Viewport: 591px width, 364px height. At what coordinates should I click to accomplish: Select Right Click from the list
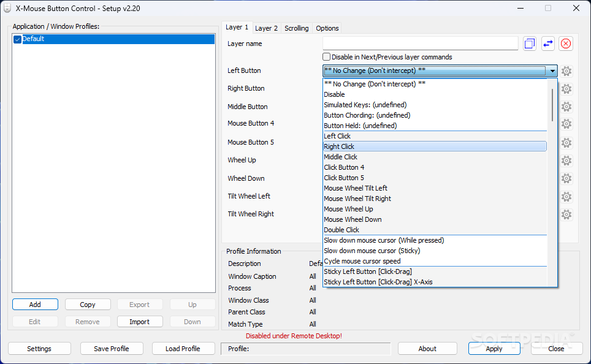(435, 146)
